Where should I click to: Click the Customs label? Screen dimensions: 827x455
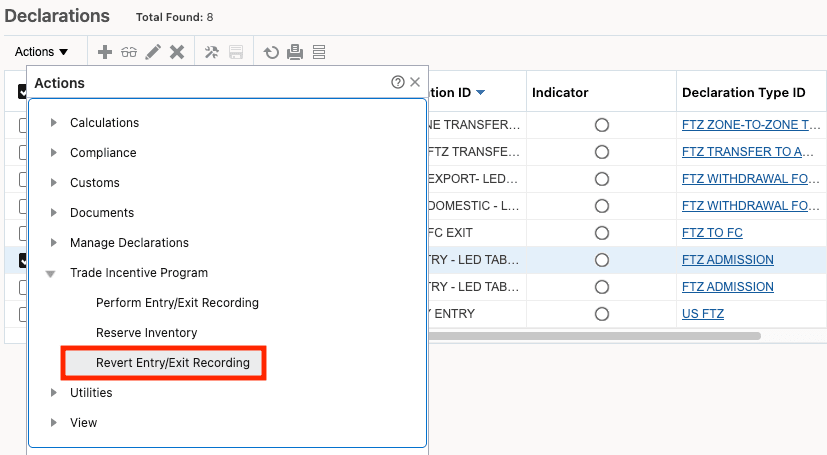tap(95, 183)
